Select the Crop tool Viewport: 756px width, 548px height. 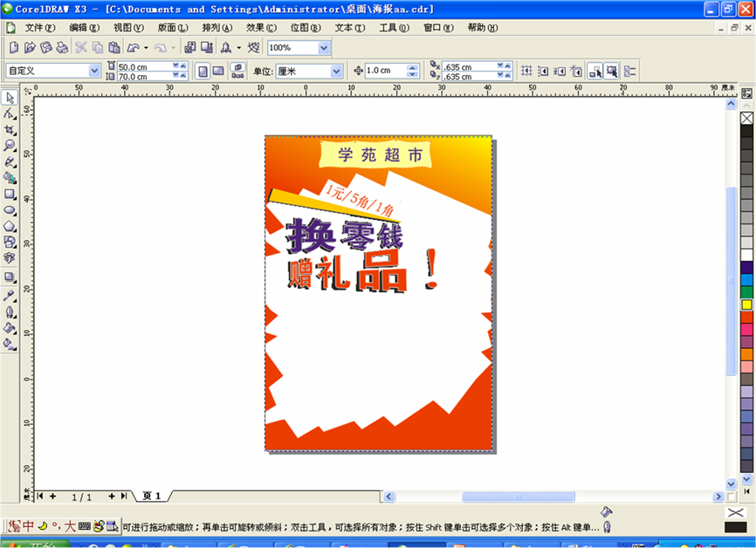10,129
